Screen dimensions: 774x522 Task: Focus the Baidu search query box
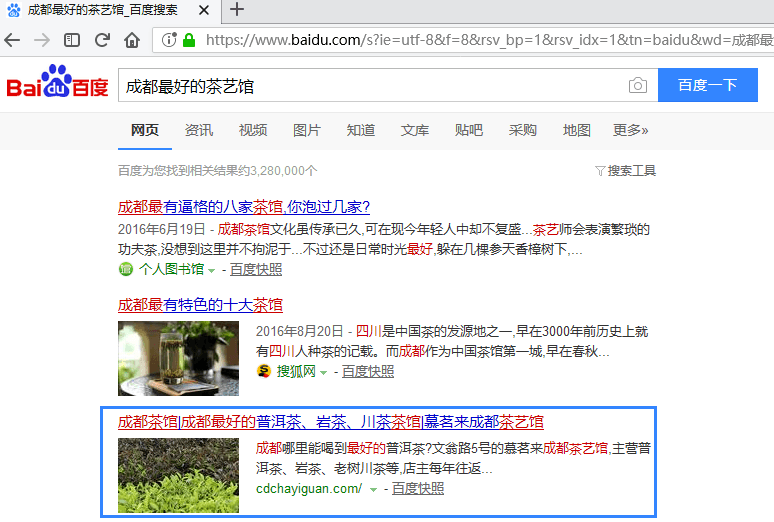[373, 85]
